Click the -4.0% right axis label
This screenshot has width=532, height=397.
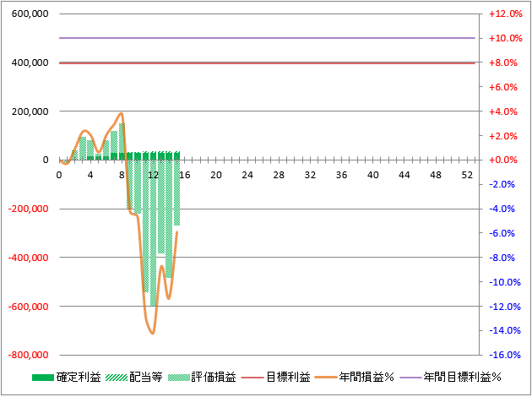click(x=502, y=209)
